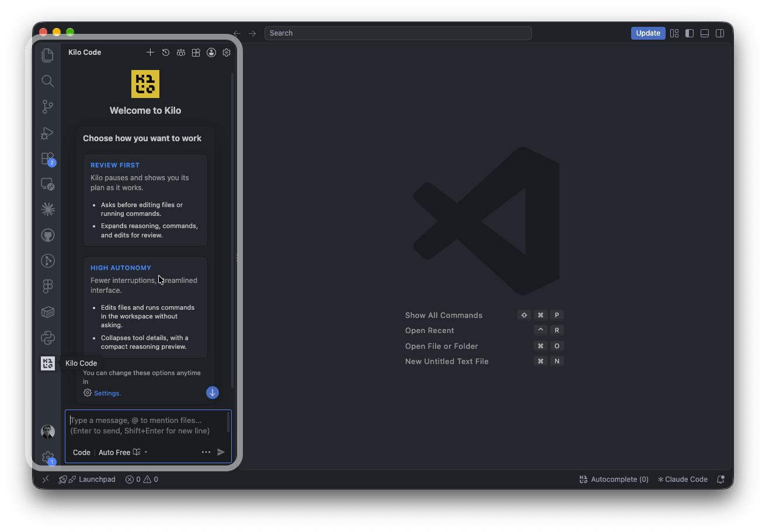Open Kilo Code settings gear in panel header
Image resolution: width=766 pixels, height=532 pixels.
pyautogui.click(x=227, y=52)
